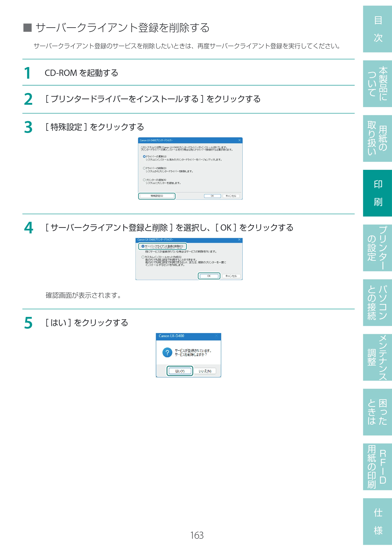Screen dimensions: 392x555
Task: Open パソコンとの接続 side tab
Action: click(377, 303)
